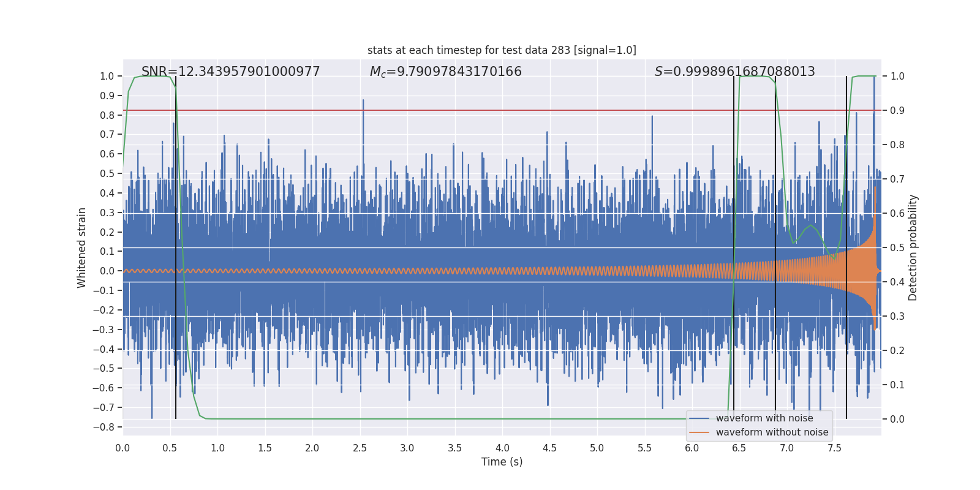Click the 1.0 tick on the Whitened strain axis
Screen dimensions: 980x490
pos(107,76)
